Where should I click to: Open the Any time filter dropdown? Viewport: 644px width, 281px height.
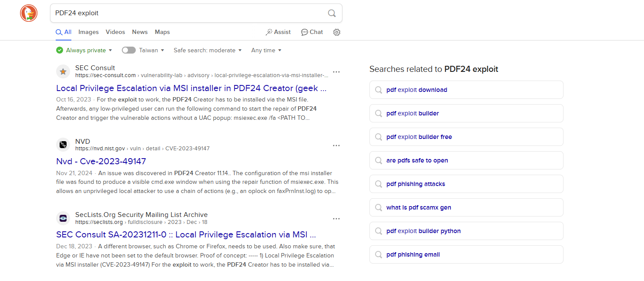point(266,50)
